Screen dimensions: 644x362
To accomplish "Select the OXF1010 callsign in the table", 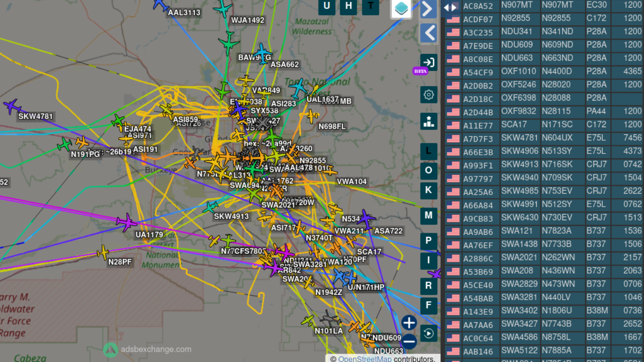I will tap(519, 71).
